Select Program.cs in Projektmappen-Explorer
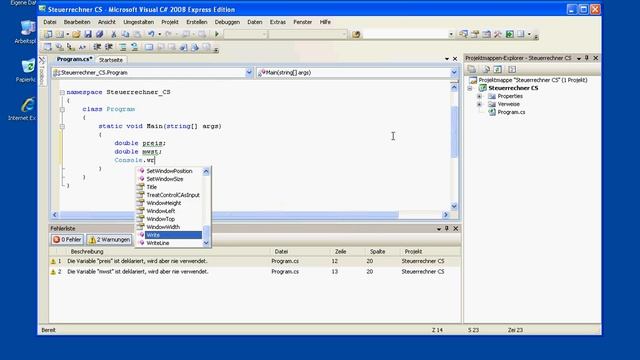This screenshot has width=640, height=360. click(511, 112)
